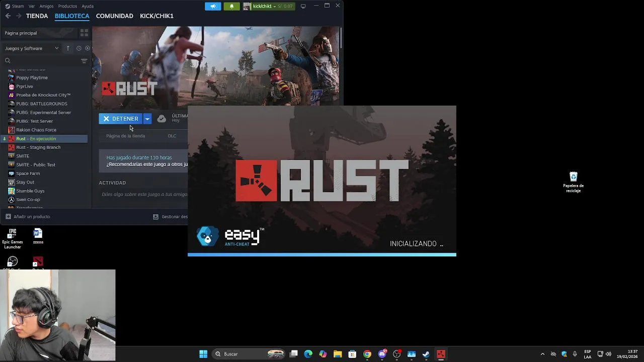Open Google Chrome from taskbar
Viewport: 644px width, 362px height.
(367, 354)
